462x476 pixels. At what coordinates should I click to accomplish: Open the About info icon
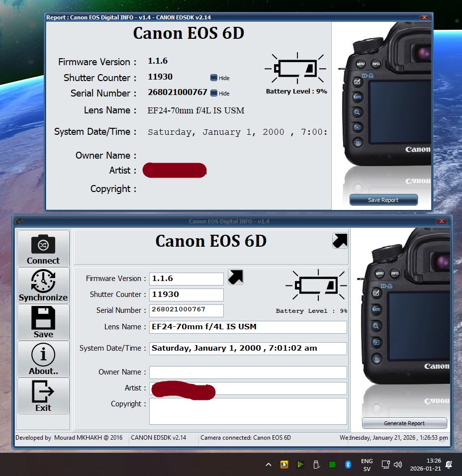coord(43,355)
